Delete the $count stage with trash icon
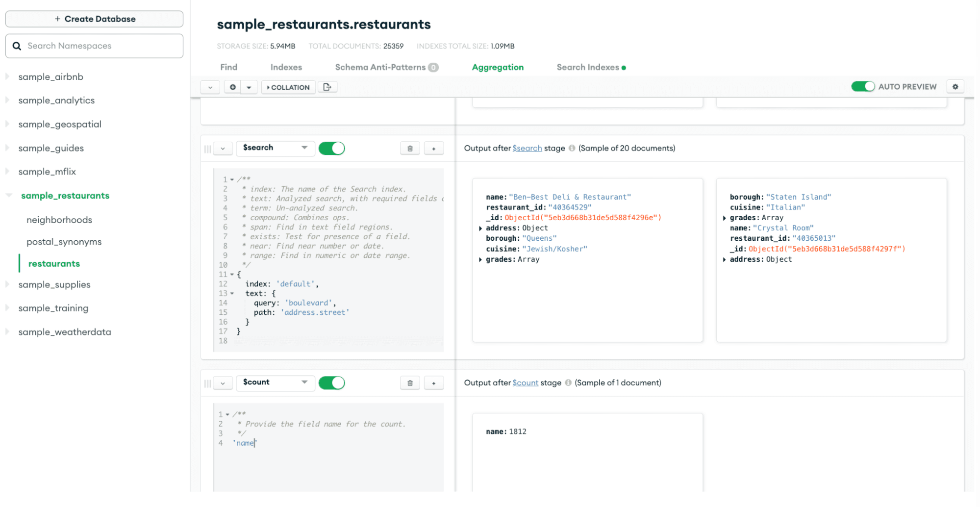Screen dimensions: 980x507 click(410, 383)
